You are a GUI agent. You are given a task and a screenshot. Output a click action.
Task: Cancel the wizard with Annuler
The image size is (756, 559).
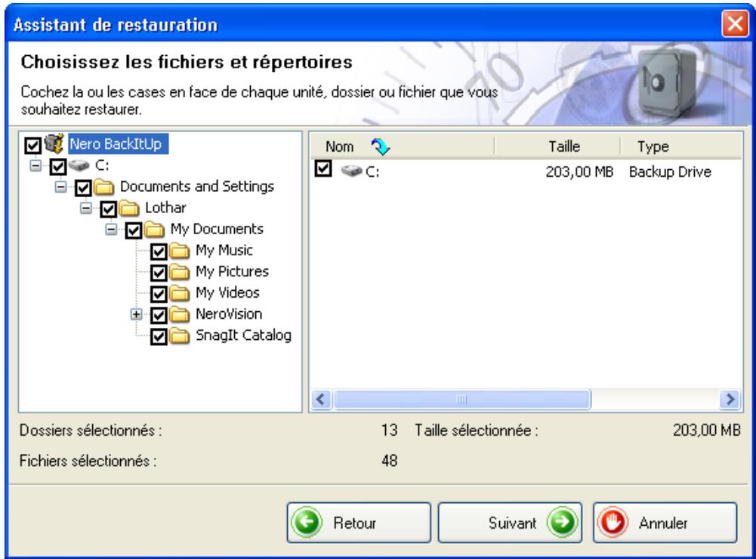665,523
